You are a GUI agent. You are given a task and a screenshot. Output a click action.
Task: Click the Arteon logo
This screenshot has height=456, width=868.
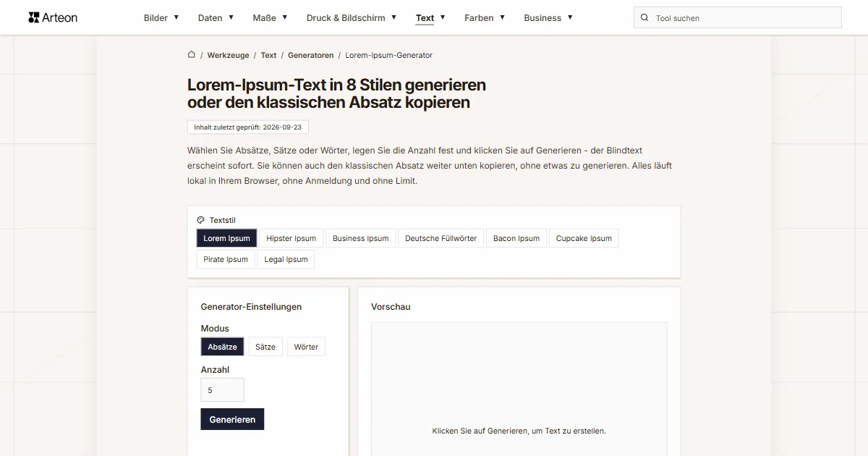coord(53,17)
